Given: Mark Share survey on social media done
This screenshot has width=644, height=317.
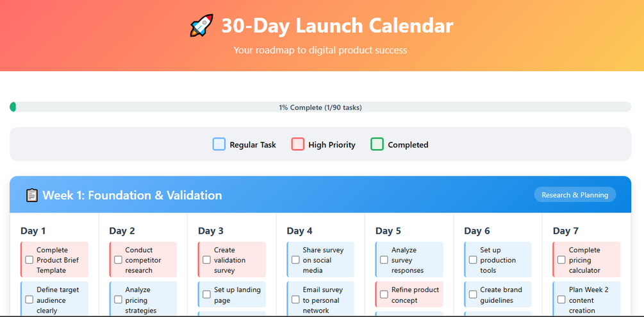Looking at the screenshot, I should point(295,260).
